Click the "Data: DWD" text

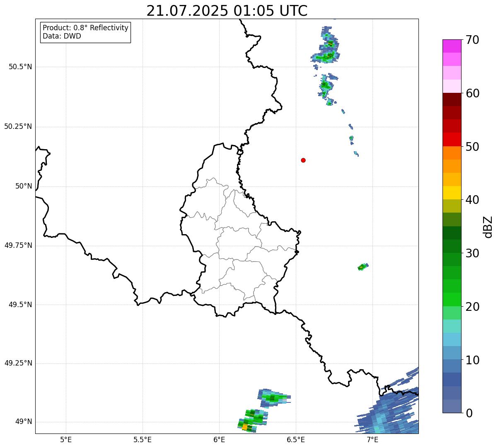pyautogui.click(x=62, y=36)
